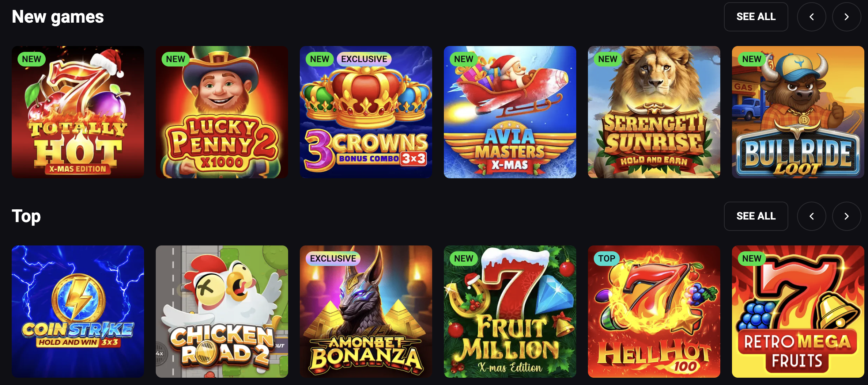Open Amonbet Bonanza exclusive game
This screenshot has width=868, height=385.
coord(366,312)
